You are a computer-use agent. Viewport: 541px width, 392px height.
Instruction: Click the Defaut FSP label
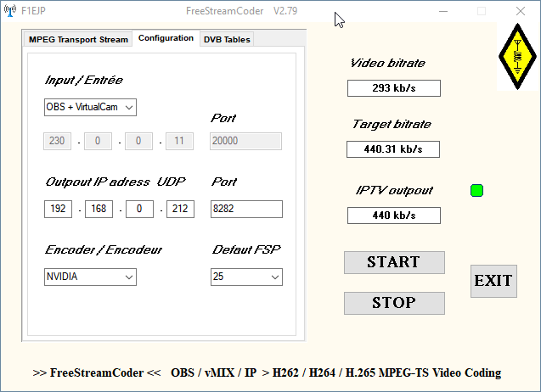point(246,249)
